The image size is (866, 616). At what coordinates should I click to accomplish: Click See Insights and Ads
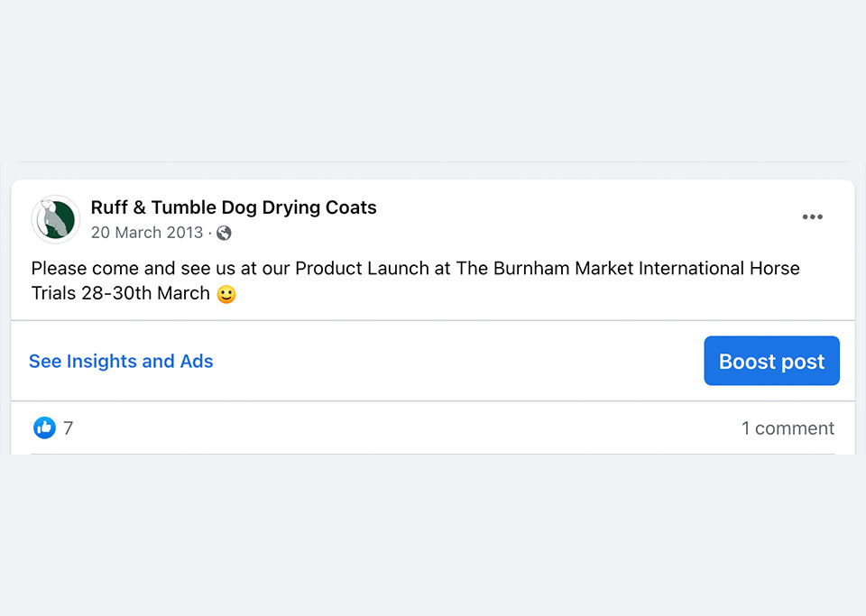click(121, 362)
